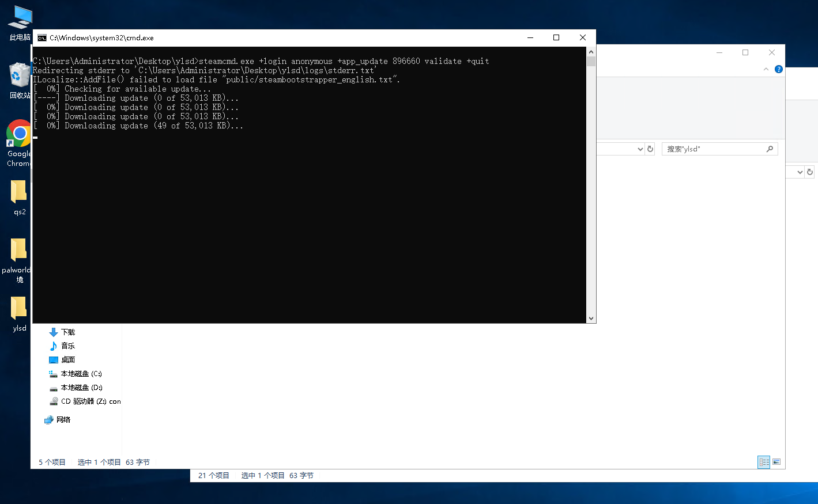The image size is (818, 504).
Task: Open Local Disk (C:) in sidebar
Action: [x=76, y=374]
